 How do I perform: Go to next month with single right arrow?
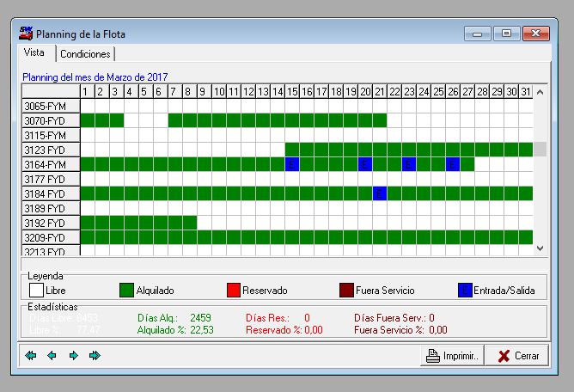[x=74, y=355]
